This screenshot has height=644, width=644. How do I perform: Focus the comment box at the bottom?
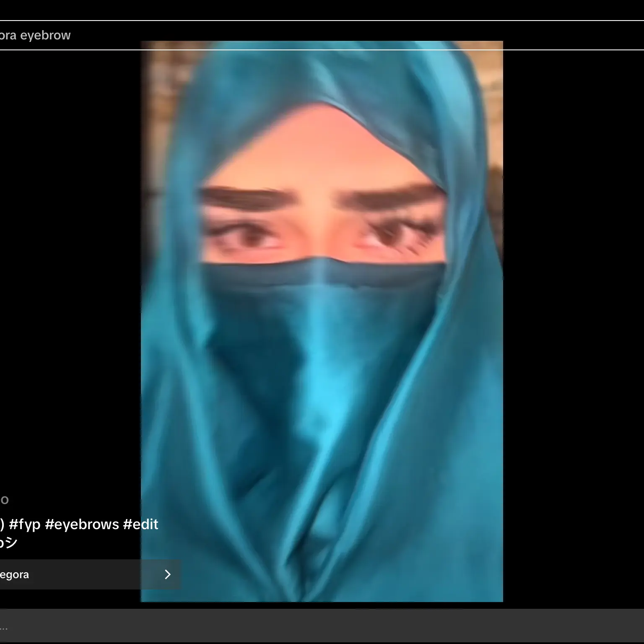tap(322, 626)
